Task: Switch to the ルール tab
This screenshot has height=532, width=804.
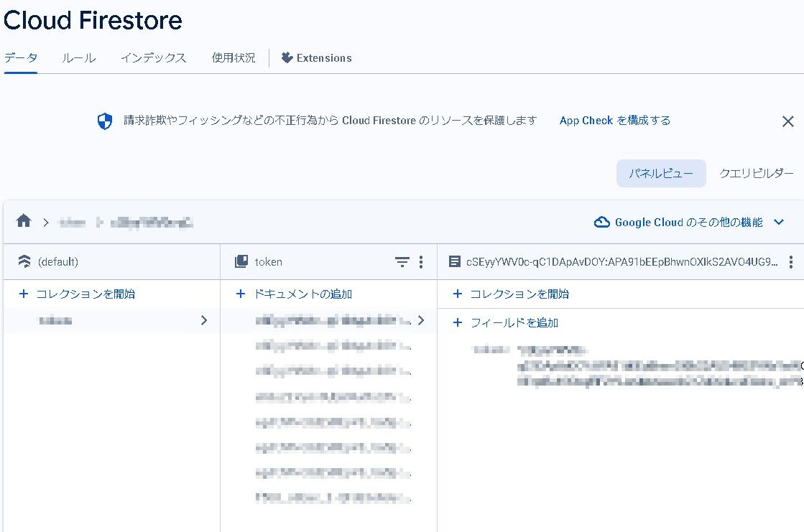Action: click(78, 58)
